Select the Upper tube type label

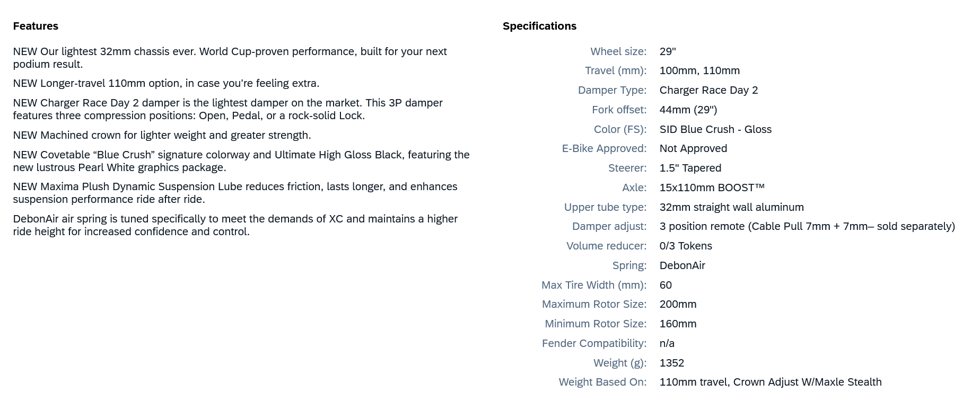click(x=605, y=207)
